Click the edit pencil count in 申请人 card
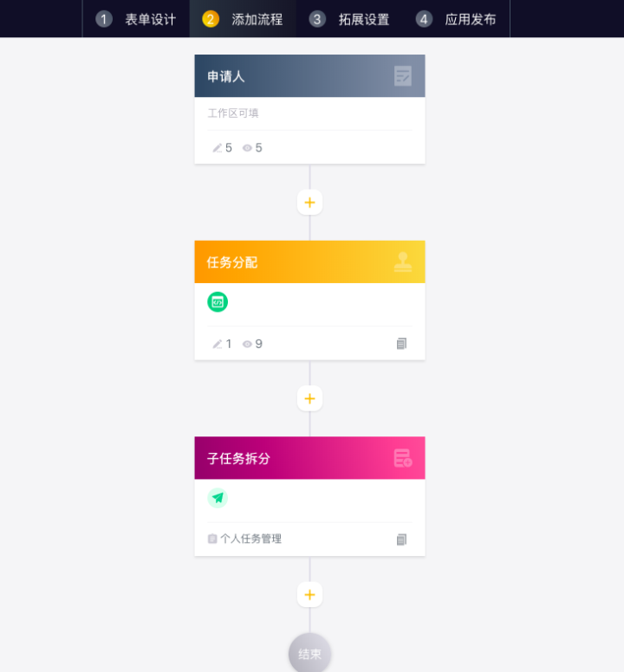 222,148
